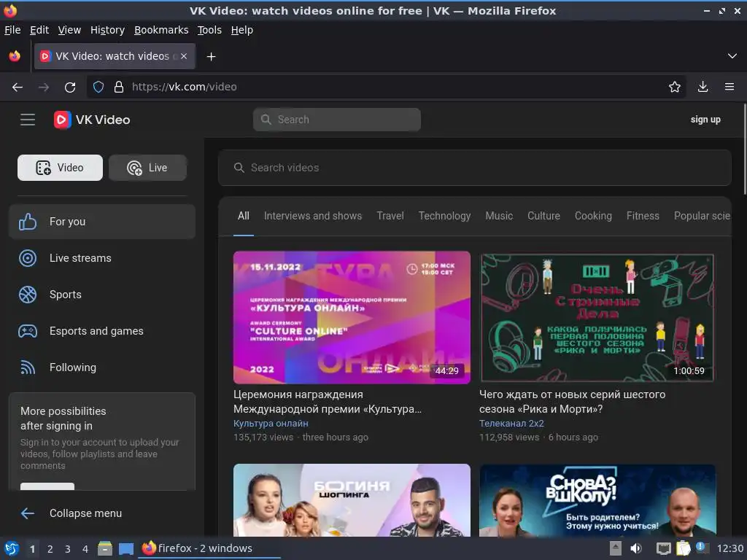
Task: Select Interviews and shows tab
Action: [x=313, y=216]
